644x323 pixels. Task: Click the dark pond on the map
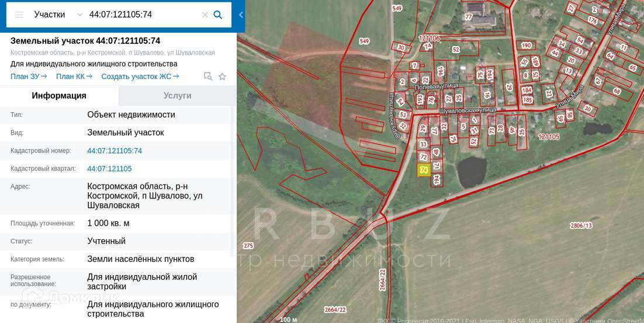click(472, 172)
